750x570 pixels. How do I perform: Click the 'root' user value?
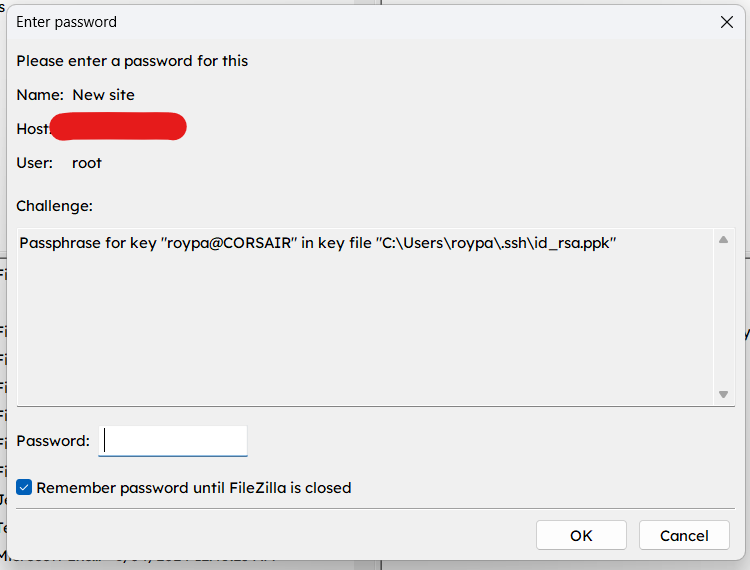pyautogui.click(x=87, y=163)
